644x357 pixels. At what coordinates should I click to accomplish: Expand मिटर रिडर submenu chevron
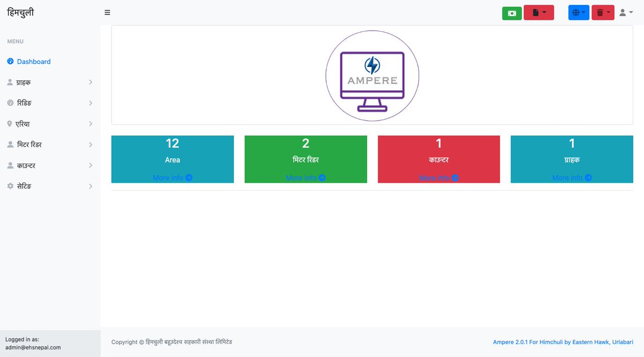[x=91, y=144]
